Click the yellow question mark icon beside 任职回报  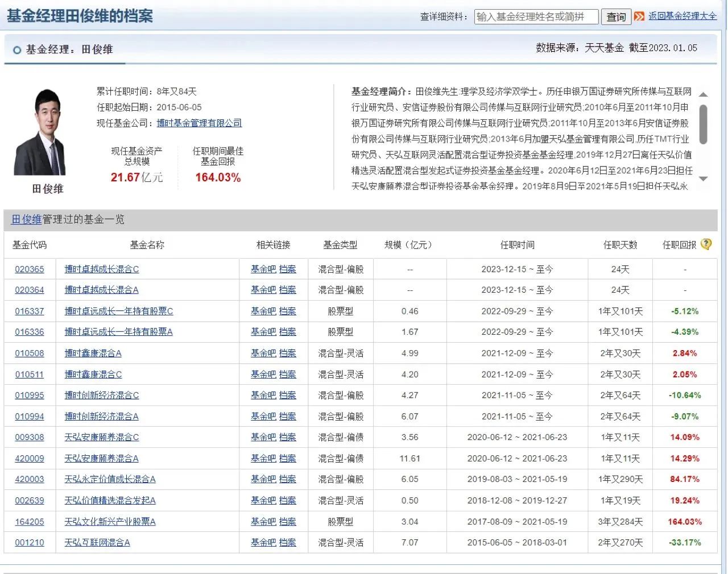[706, 244]
